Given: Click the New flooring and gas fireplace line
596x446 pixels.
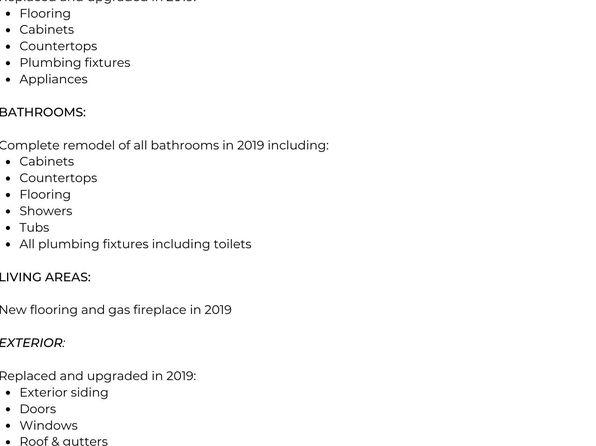Looking at the screenshot, I should coord(116,310).
